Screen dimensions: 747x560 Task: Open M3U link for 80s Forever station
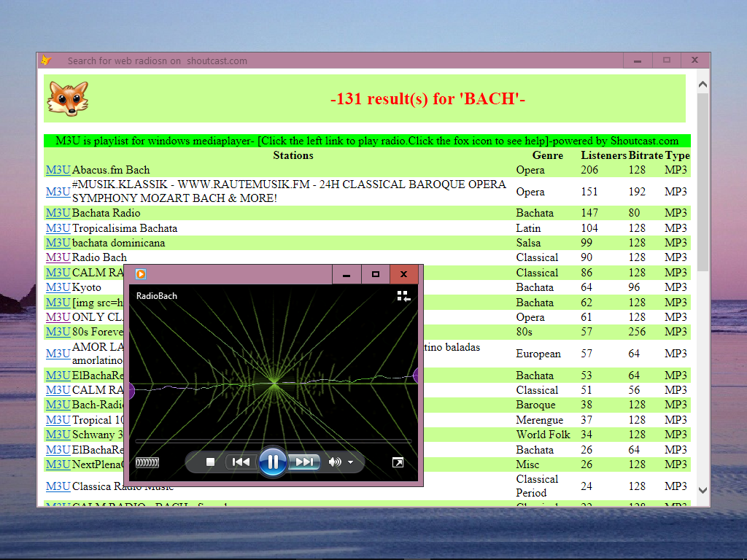[x=58, y=332]
